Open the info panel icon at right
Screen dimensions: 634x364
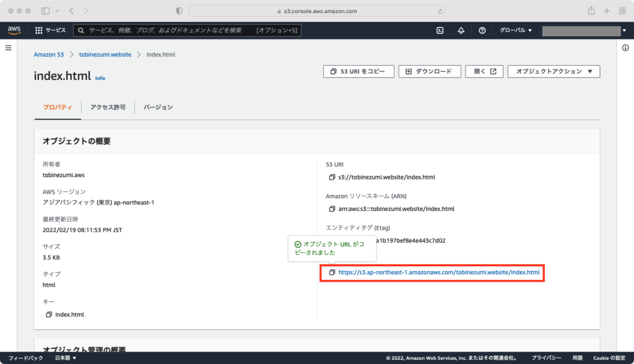625,48
